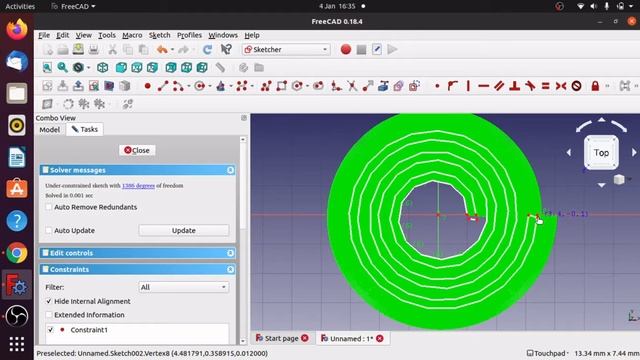Open the File menu
Viewport: 640px width, 360px height.
click(44, 35)
